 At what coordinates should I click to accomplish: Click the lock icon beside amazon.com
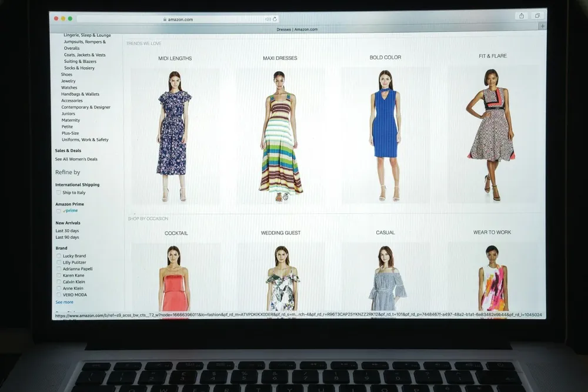point(165,19)
